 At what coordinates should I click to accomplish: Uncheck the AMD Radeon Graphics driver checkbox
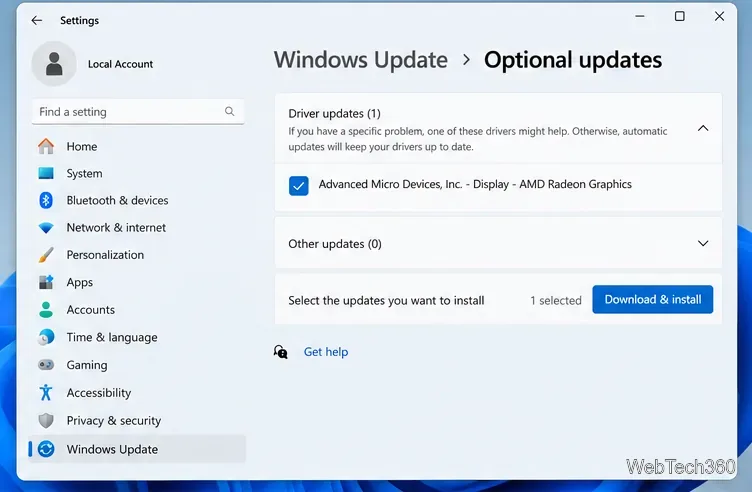[298, 186]
